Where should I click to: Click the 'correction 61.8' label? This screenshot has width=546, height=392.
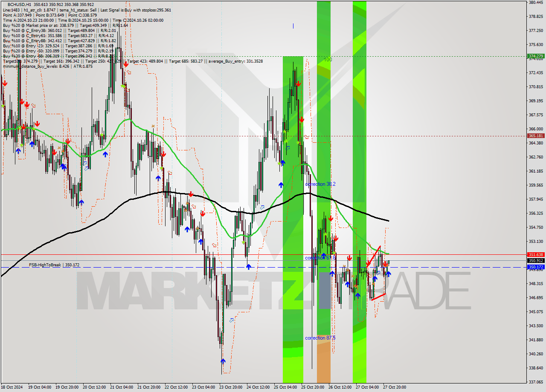pyautogui.click(x=320, y=258)
